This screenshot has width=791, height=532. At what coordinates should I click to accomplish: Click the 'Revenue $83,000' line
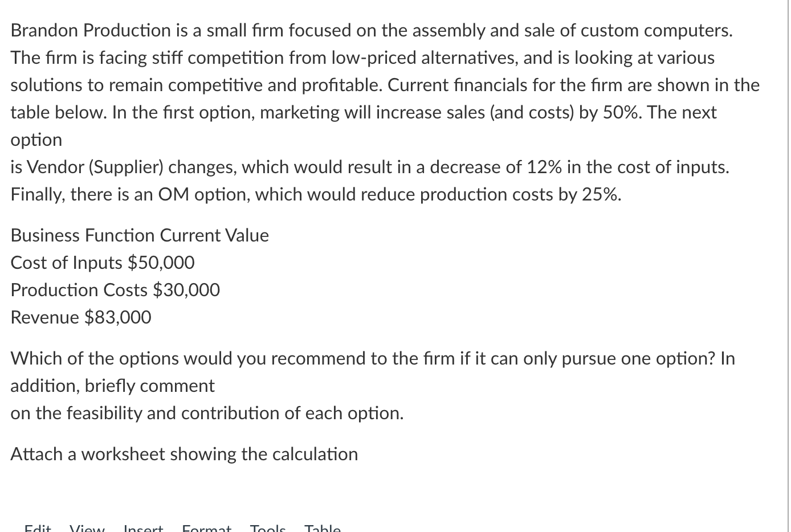[x=81, y=317]
